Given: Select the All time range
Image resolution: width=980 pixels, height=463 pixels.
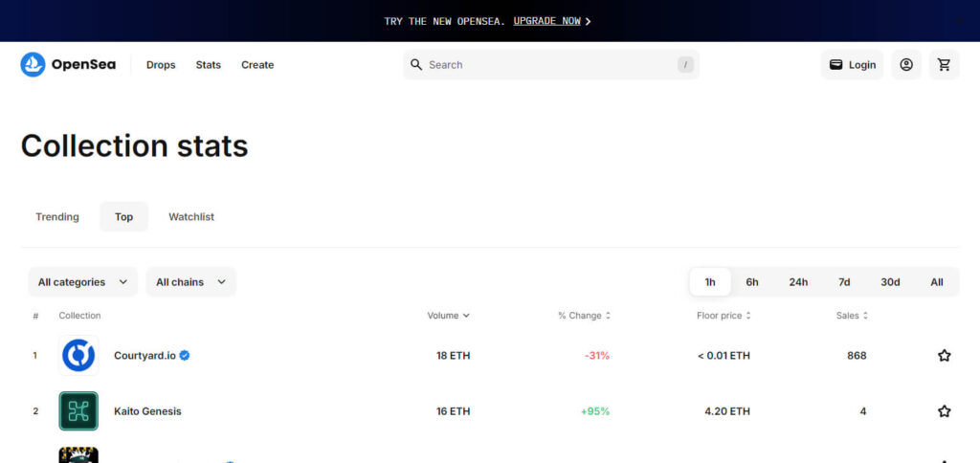Looking at the screenshot, I should click(x=936, y=282).
